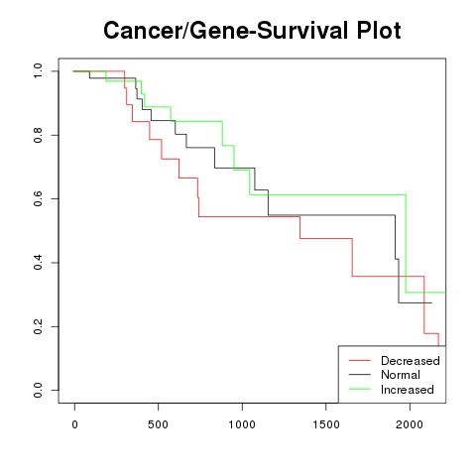The height and width of the screenshot is (476, 476).
Task: Click the 1000 x-axis tick label
Action: click(x=242, y=424)
